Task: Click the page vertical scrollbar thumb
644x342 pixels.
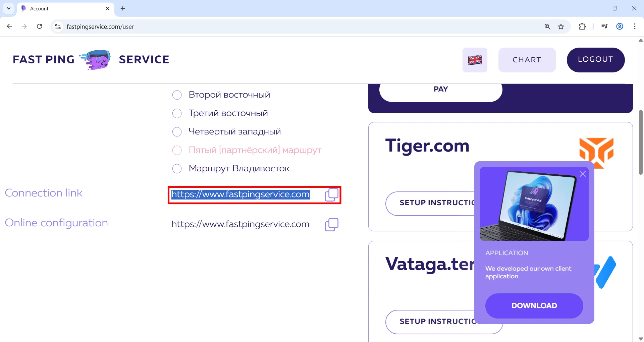Action: (641, 142)
